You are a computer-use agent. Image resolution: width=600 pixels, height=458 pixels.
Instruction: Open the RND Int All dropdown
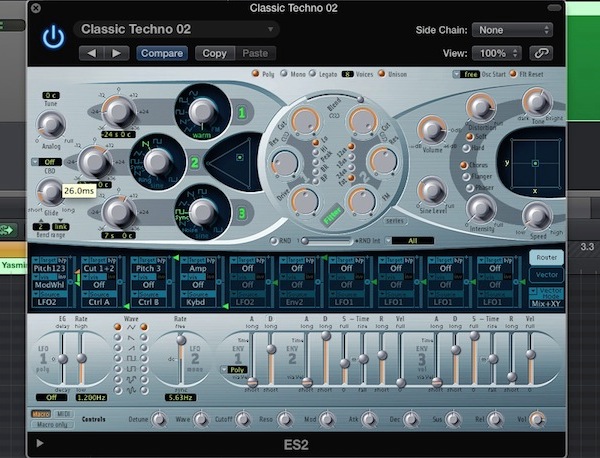pyautogui.click(x=409, y=241)
